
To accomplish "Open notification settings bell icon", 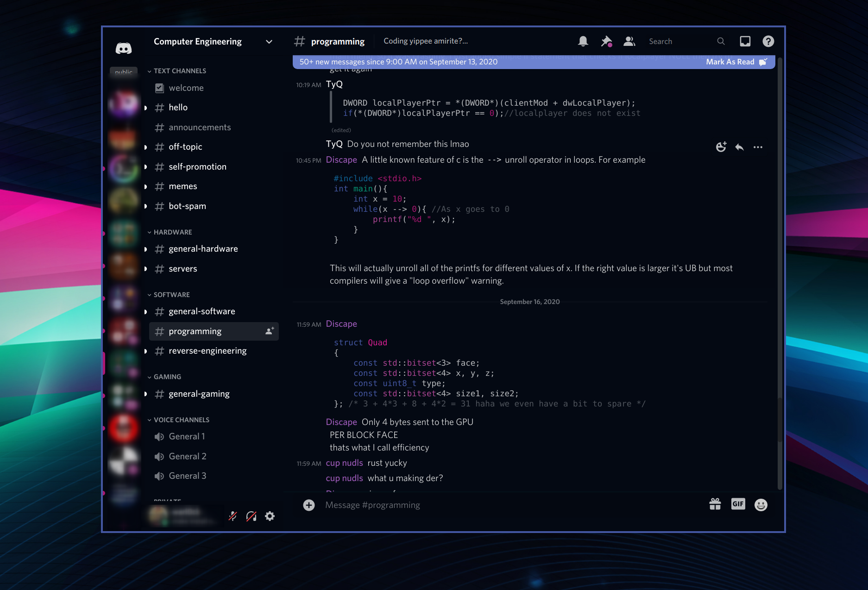I will 583,41.
